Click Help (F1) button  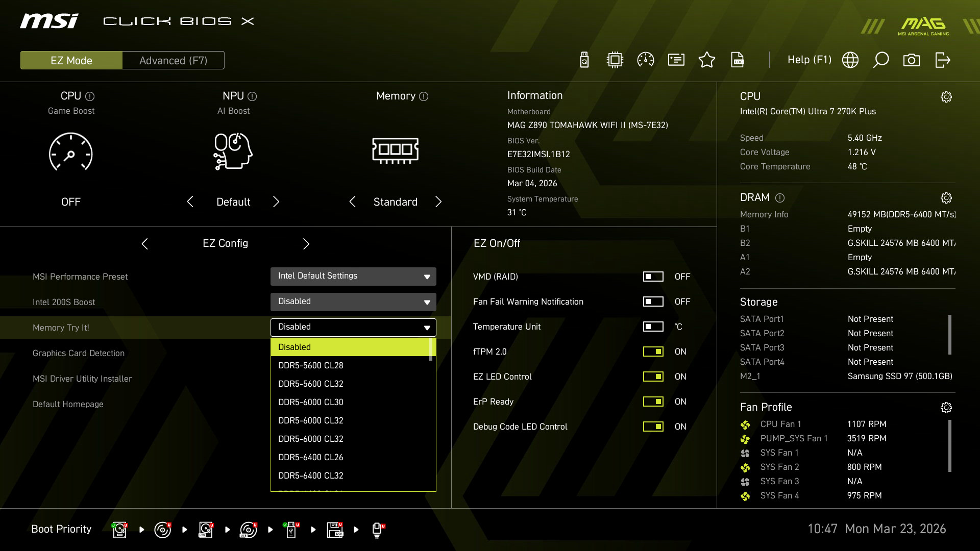809,60
